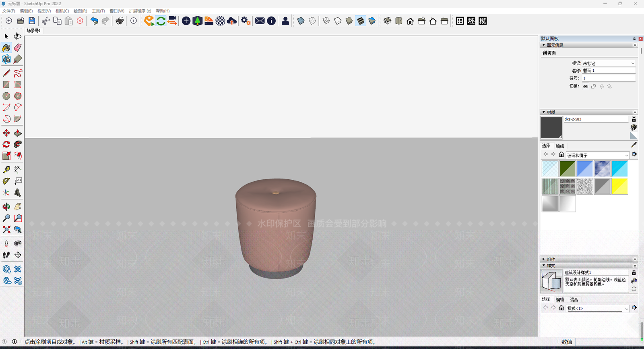Image resolution: width=644 pixels, height=349 pixels.
Task: Expand the 组件 components panel
Action: [x=551, y=259]
